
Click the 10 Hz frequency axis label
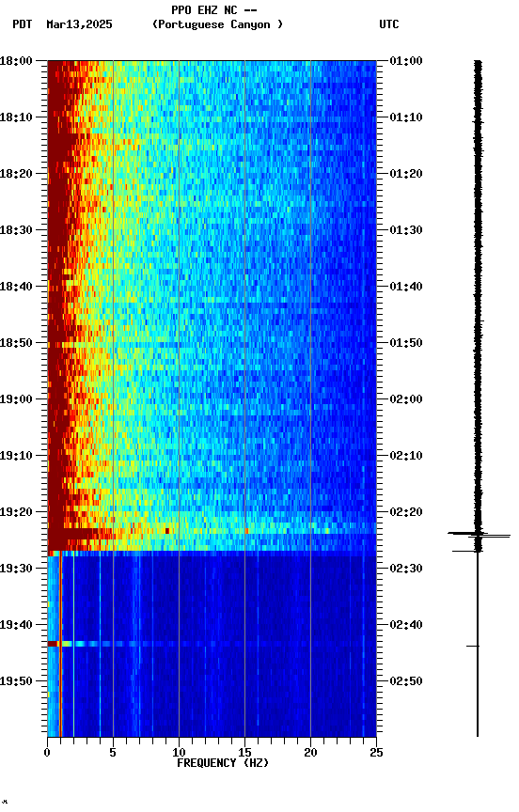179,753
